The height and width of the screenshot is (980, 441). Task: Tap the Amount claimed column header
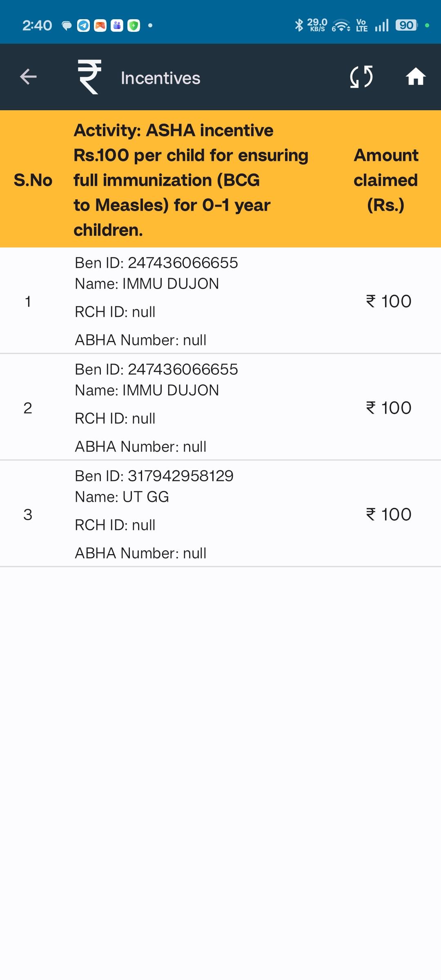point(386,180)
